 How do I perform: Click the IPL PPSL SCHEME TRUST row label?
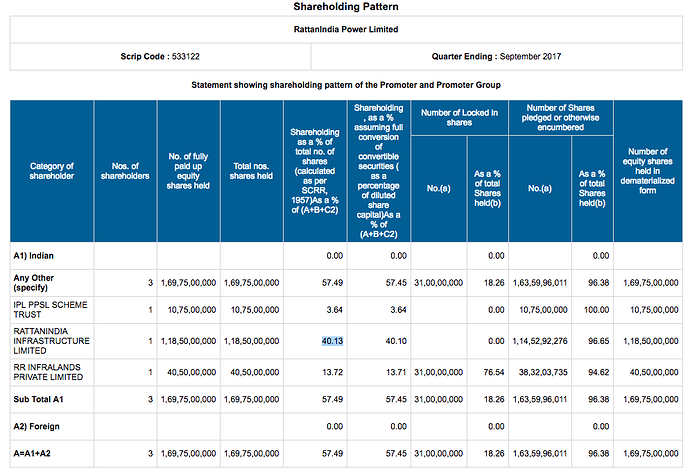pos(50,309)
